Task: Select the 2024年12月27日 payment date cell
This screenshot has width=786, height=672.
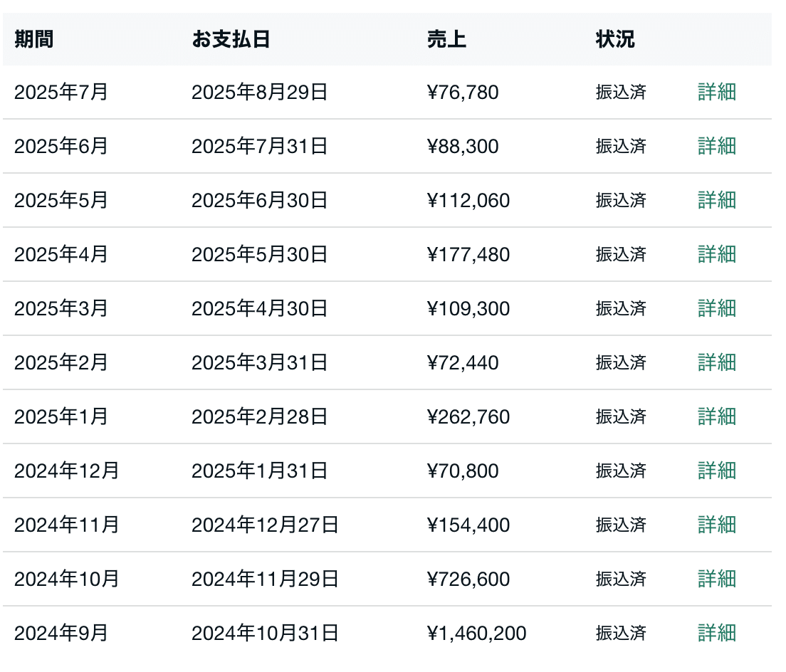Action: pos(265,525)
